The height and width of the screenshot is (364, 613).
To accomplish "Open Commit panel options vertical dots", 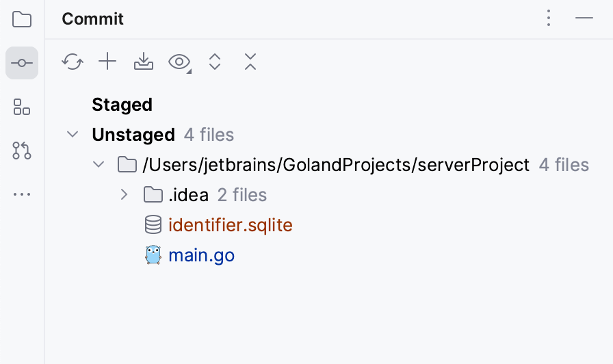I will point(548,18).
